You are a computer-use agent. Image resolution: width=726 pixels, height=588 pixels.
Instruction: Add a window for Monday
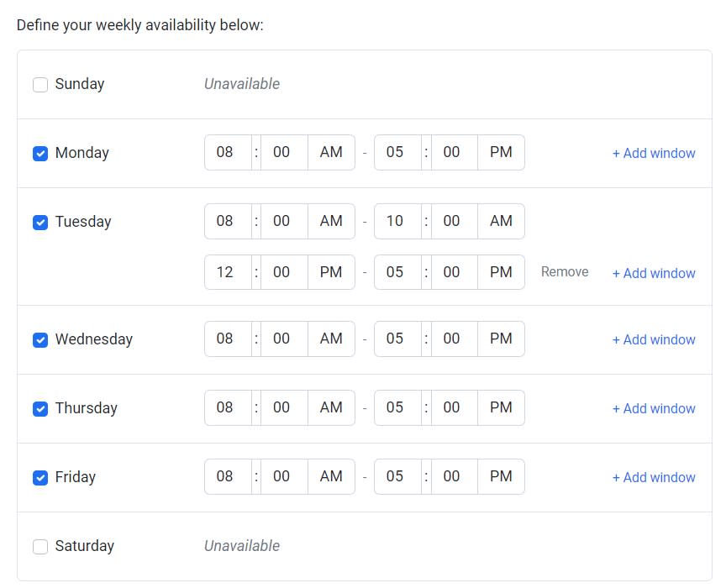click(x=654, y=153)
